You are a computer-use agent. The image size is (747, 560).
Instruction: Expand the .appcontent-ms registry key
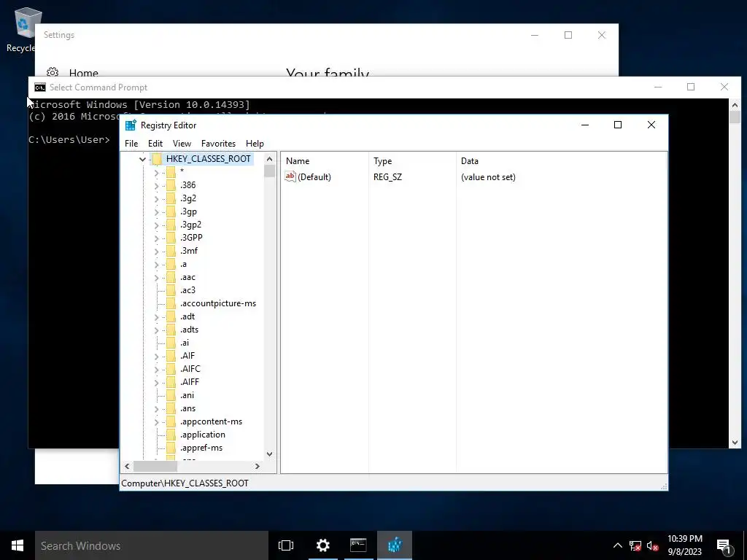tap(157, 422)
